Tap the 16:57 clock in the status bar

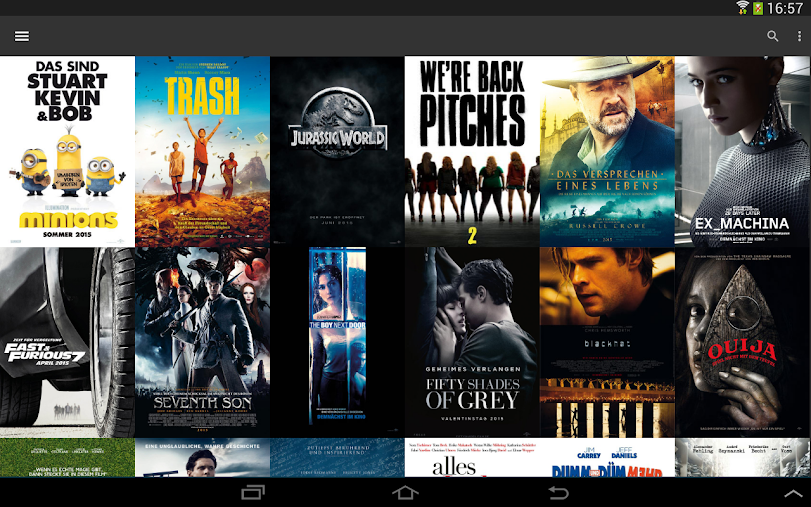pyautogui.click(x=785, y=8)
